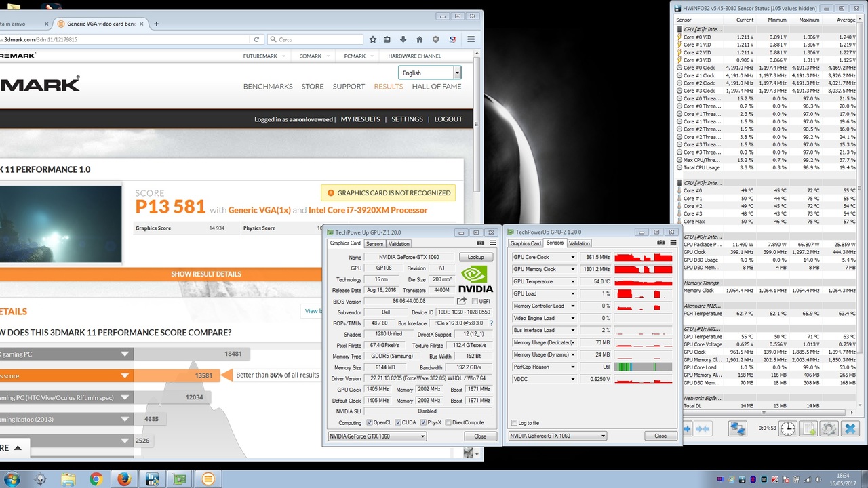Screen dimensions: 868x488
Task: Open GPU selector in Sensors window
Action: (x=557, y=436)
